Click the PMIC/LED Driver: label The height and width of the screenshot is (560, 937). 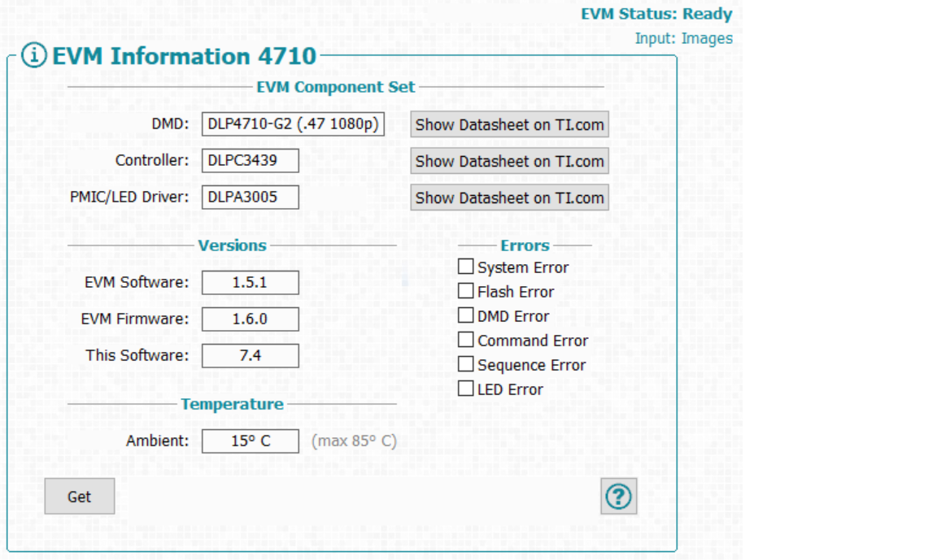(129, 197)
